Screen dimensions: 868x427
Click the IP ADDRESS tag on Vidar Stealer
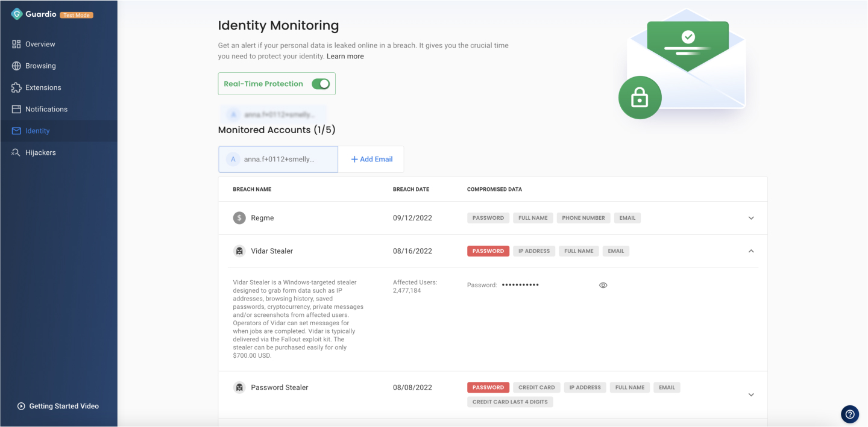coord(534,251)
